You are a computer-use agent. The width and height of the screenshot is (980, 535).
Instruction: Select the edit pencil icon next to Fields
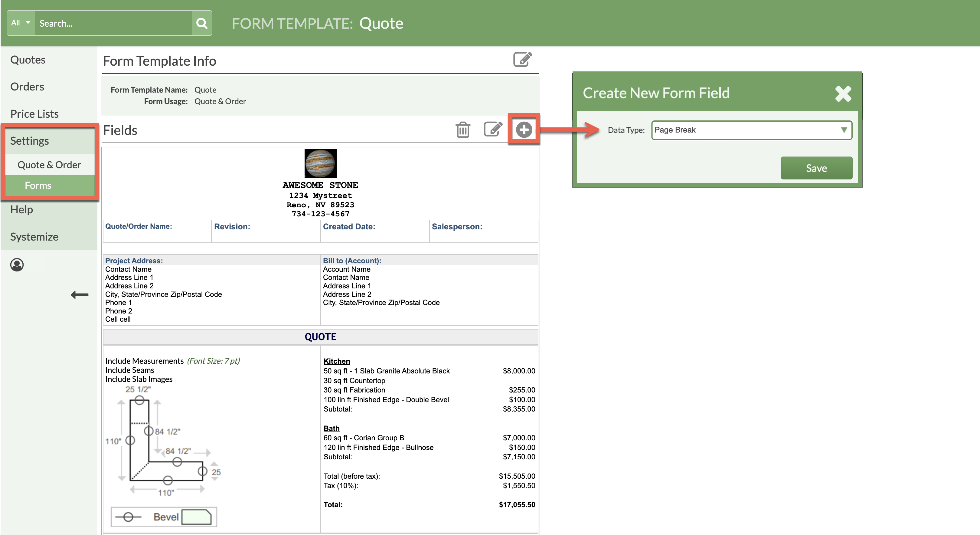493,130
